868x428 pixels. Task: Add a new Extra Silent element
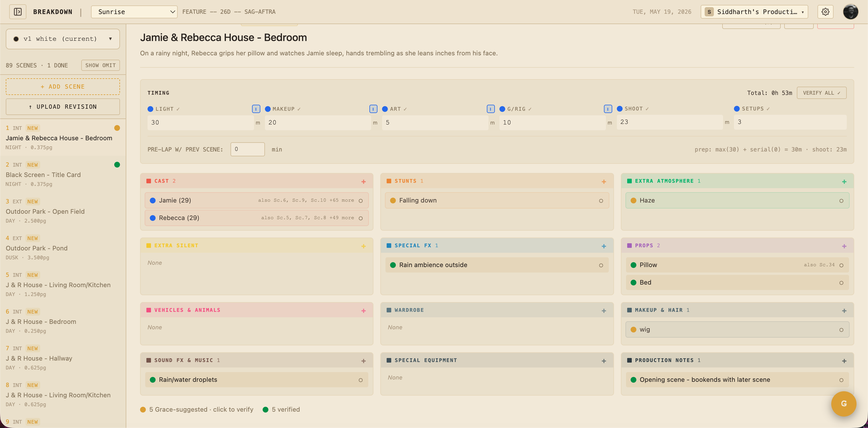(x=363, y=246)
